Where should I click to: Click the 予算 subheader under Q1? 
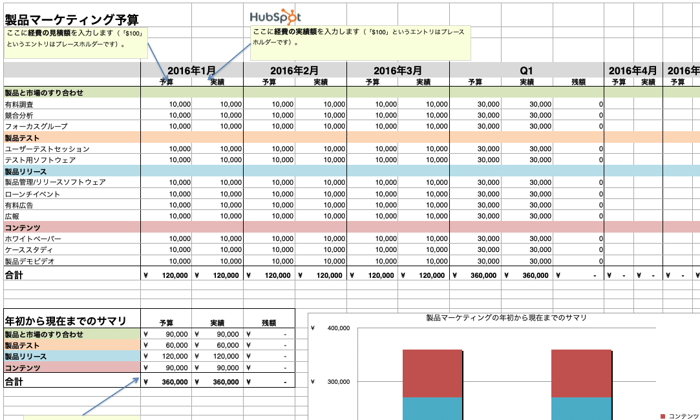coord(475,82)
